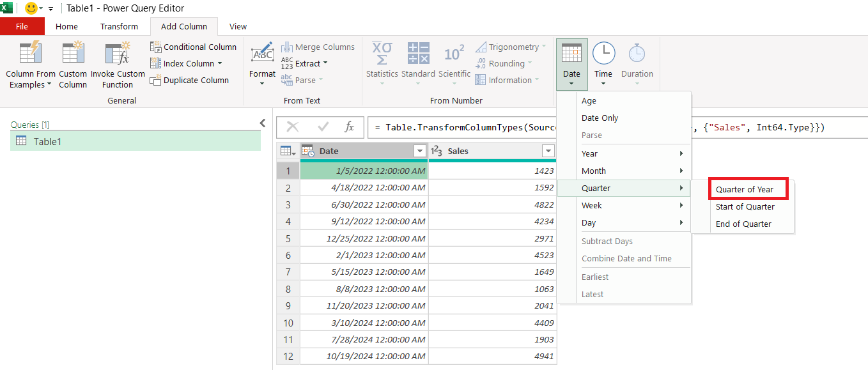Click row number 5 header

(x=288, y=238)
